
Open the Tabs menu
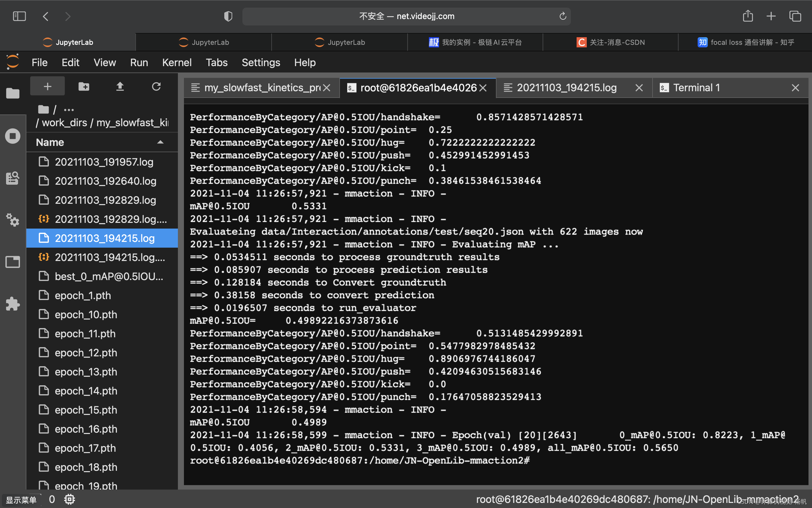[x=217, y=63]
